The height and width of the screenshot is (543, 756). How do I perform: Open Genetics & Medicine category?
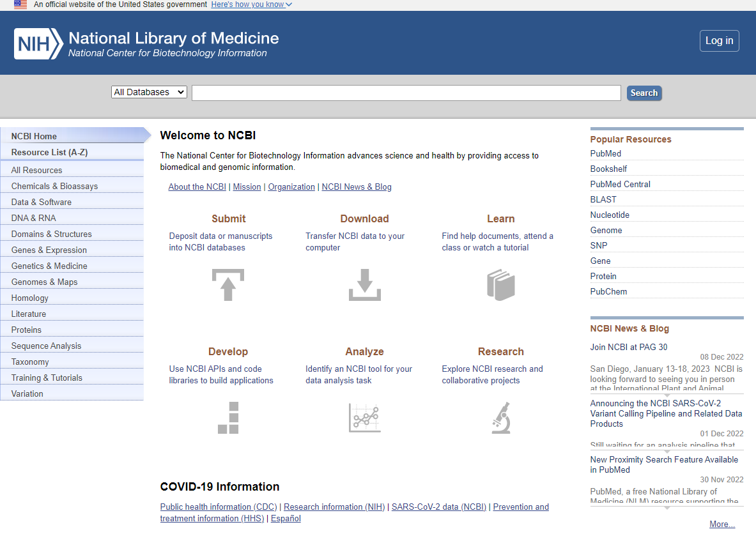72,266
